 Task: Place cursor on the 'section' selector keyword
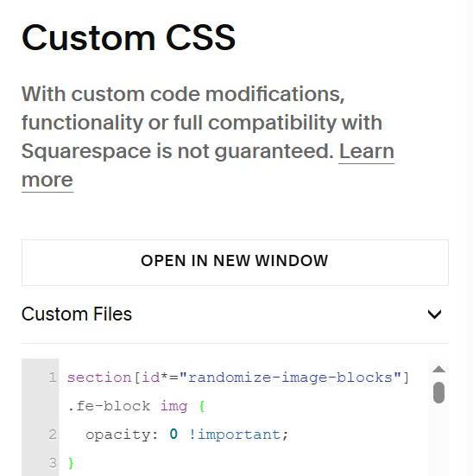[x=99, y=378]
